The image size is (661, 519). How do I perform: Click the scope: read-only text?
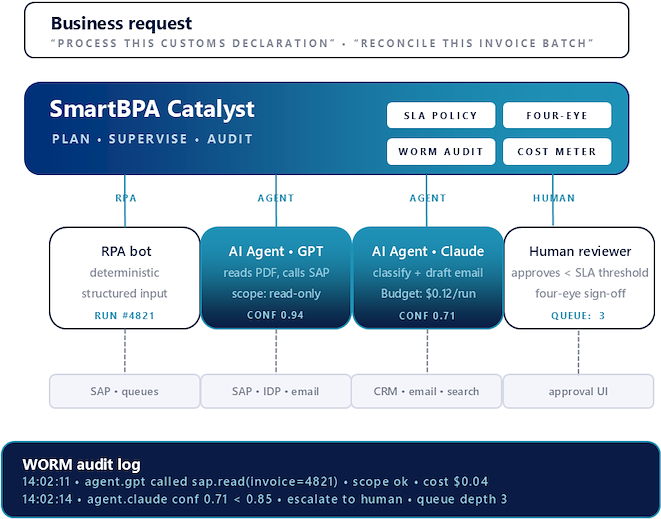(276, 293)
